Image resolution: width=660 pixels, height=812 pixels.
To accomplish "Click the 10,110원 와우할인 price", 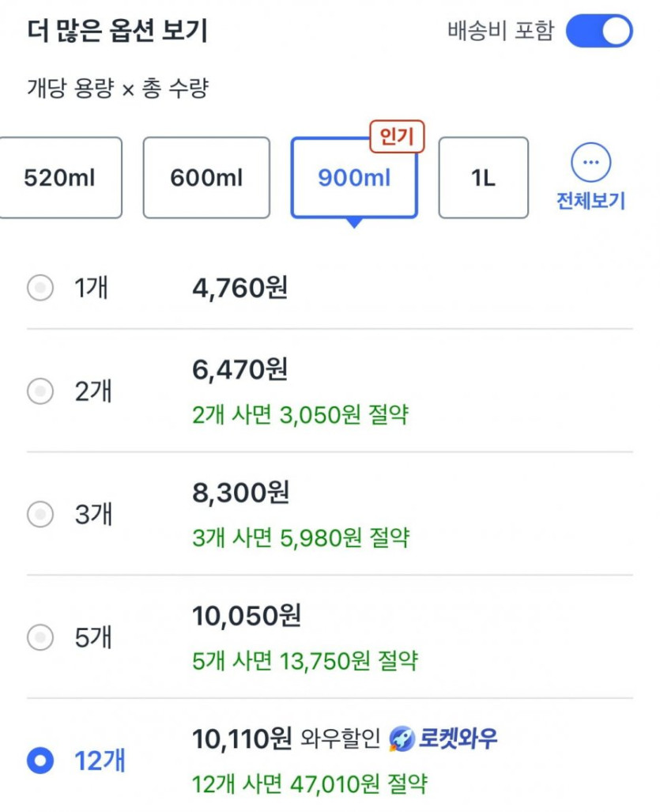I will pos(242,738).
